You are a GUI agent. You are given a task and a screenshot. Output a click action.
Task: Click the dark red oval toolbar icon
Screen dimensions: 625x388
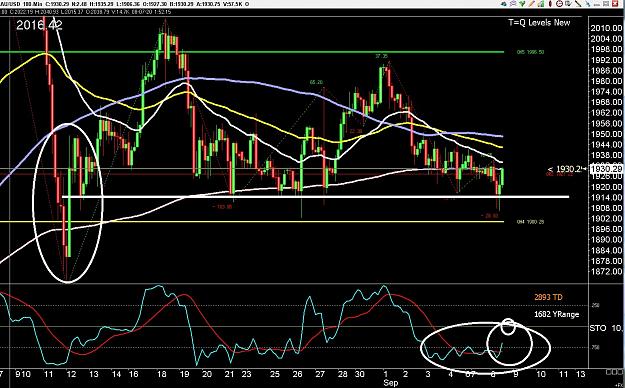point(550,4)
